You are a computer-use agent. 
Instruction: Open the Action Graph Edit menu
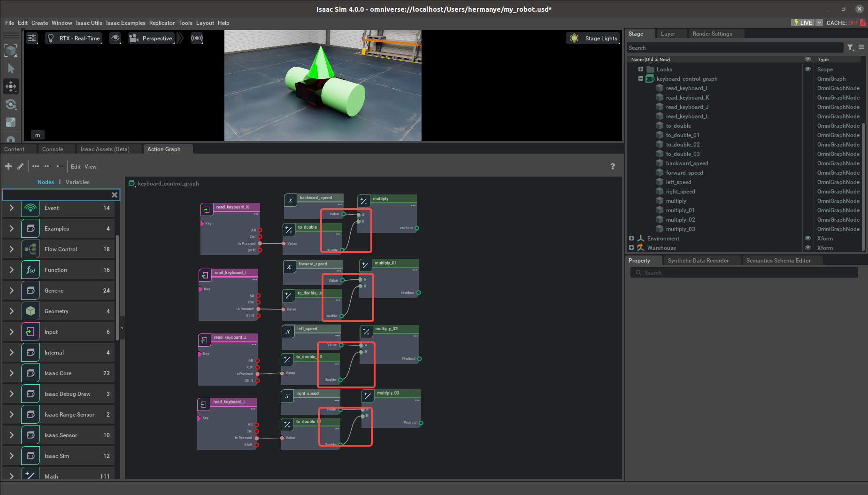coord(76,166)
